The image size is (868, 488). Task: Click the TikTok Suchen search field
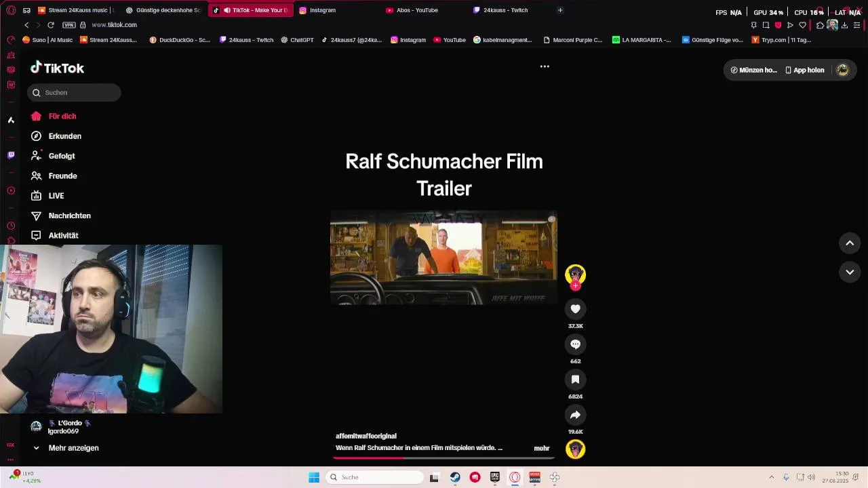tap(74, 93)
